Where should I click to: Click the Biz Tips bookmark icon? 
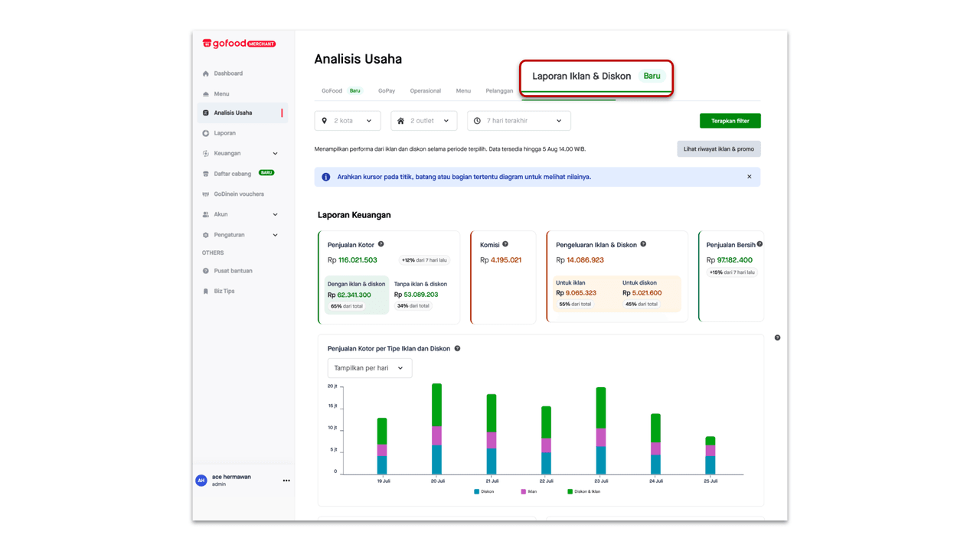pos(205,292)
